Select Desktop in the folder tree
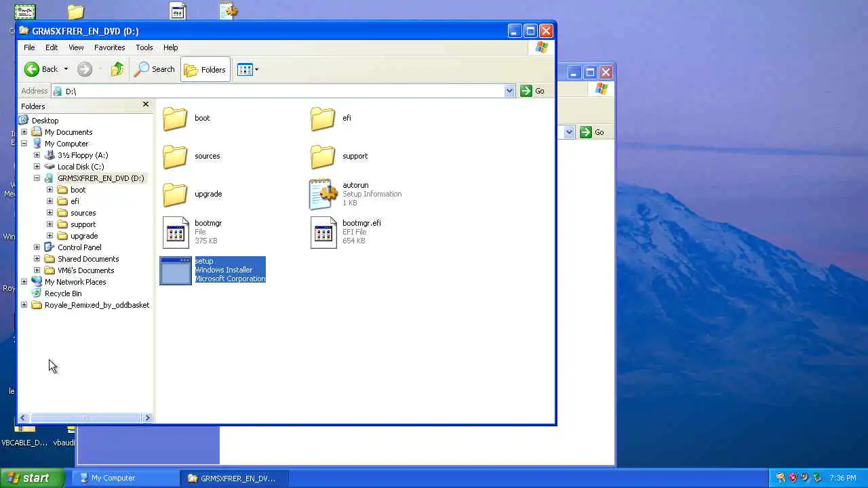 click(45, 121)
